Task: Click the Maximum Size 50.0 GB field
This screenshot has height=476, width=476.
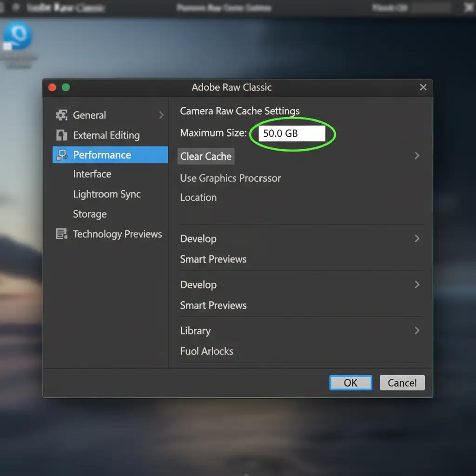Action: [x=292, y=134]
